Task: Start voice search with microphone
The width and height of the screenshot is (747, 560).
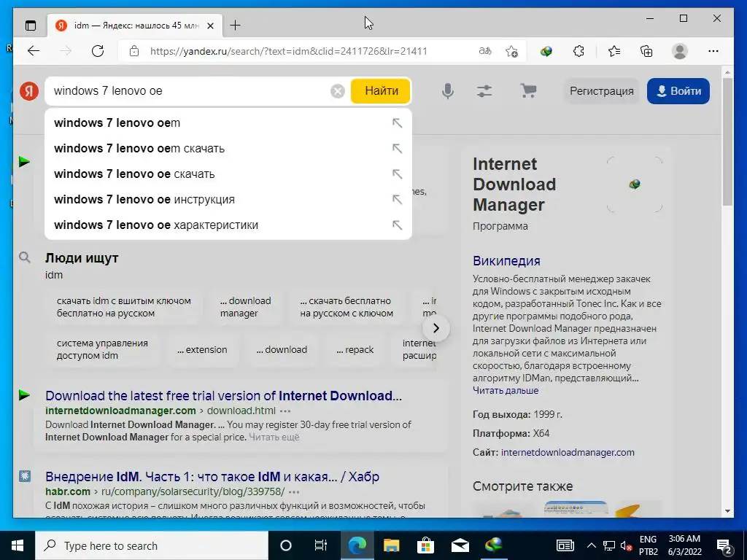Action: click(447, 91)
